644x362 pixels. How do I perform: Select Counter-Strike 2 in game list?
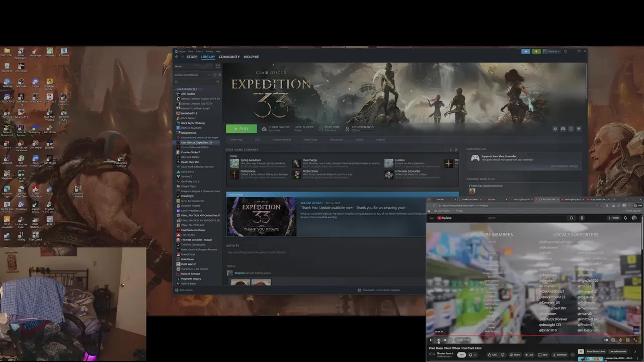pos(190,152)
